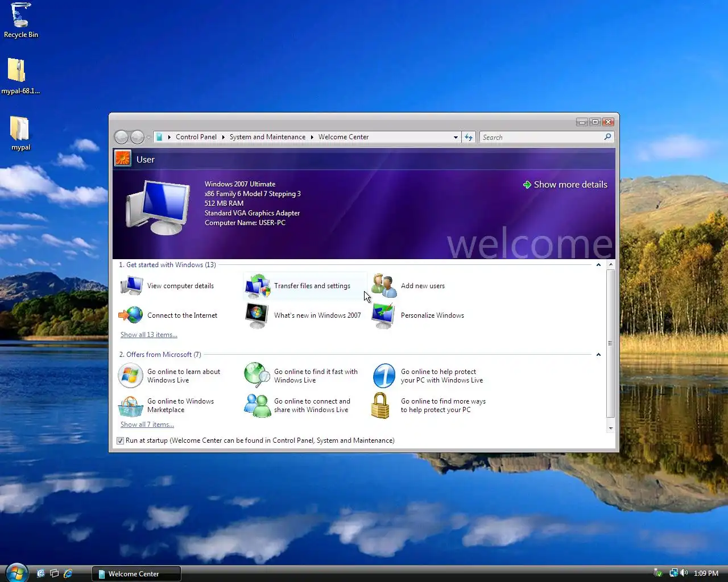Screen dimensions: 728x582
Task: Click Show all 13 items link
Action: [x=149, y=335]
